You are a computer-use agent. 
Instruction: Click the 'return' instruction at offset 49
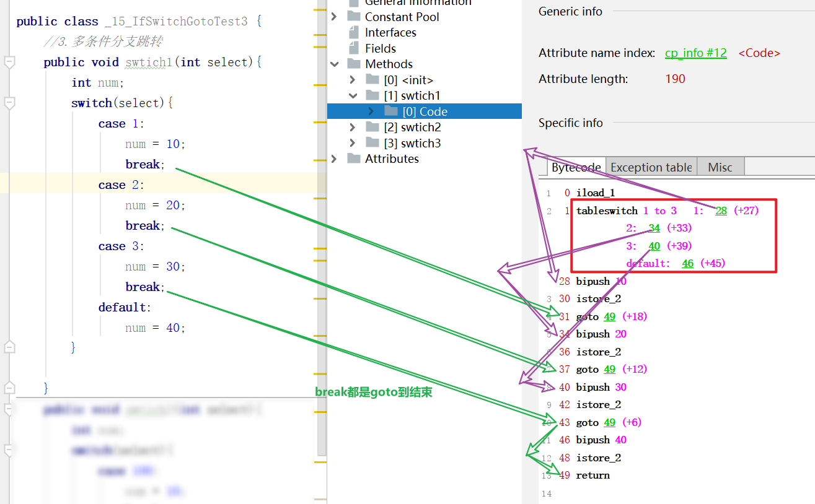(593, 475)
